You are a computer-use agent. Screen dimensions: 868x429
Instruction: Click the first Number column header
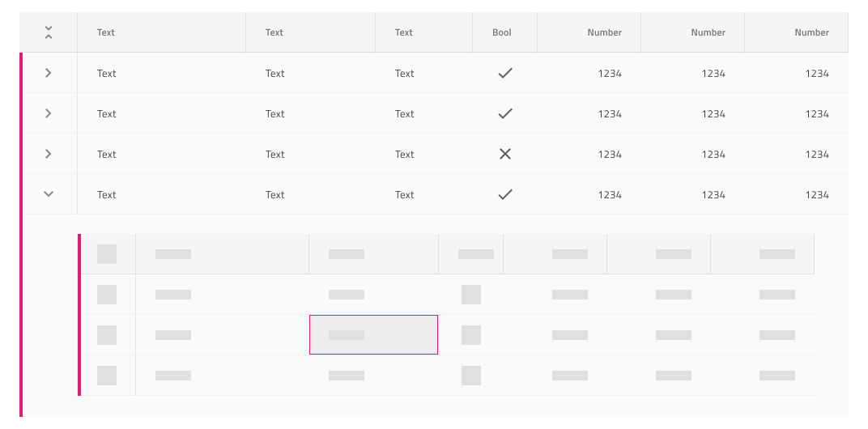coord(604,32)
